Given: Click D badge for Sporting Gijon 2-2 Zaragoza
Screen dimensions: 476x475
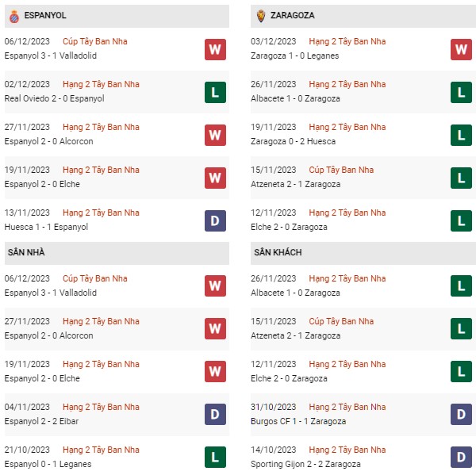Looking at the screenshot, I should (x=461, y=457).
